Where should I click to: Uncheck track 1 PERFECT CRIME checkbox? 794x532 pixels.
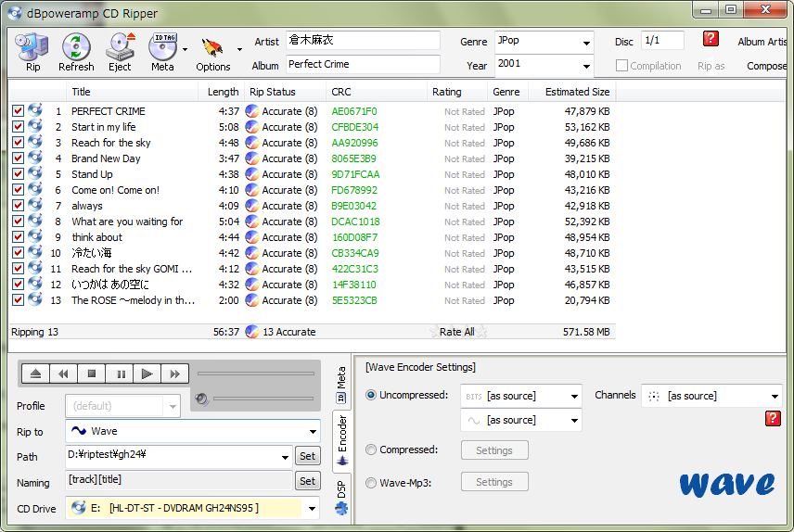18,111
